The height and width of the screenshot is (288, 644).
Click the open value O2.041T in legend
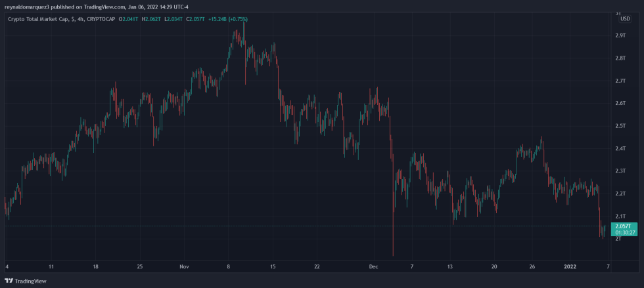(x=129, y=19)
